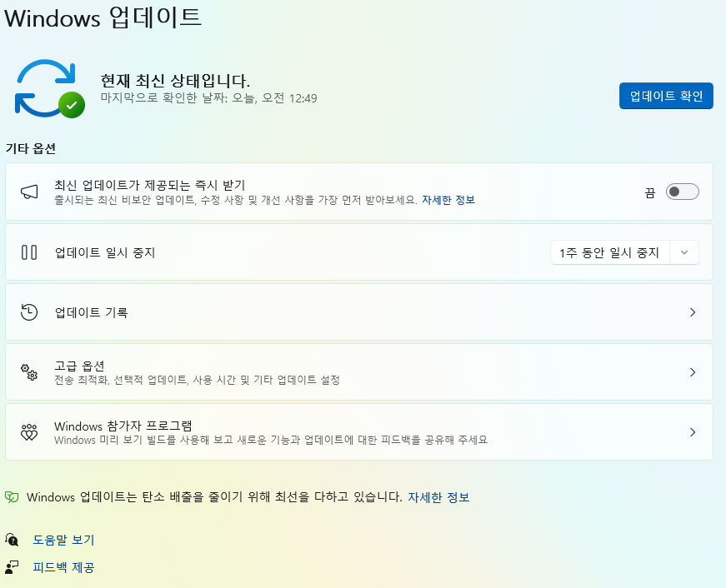Click the gears icon for 고급 옵션

(x=29, y=372)
